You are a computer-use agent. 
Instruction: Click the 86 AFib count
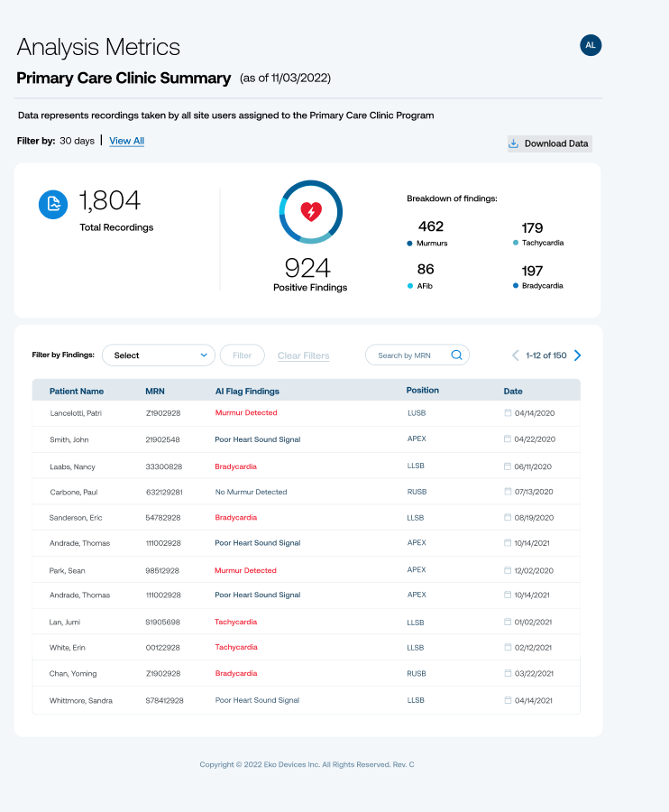[x=426, y=269]
